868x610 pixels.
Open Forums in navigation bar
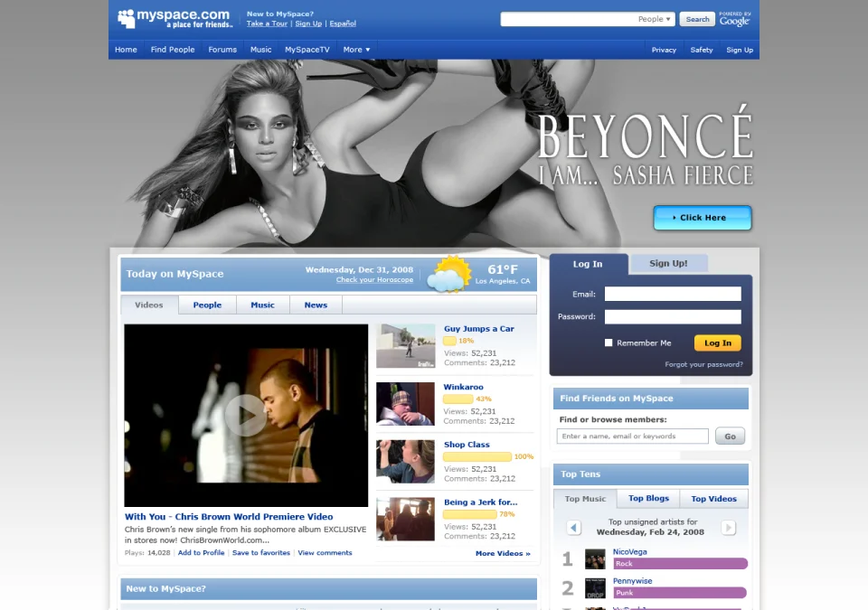222,50
